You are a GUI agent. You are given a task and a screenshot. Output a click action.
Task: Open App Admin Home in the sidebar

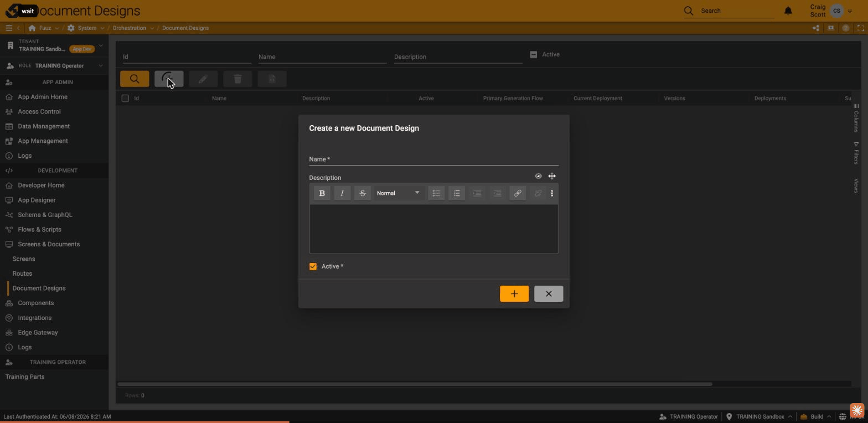(x=43, y=97)
